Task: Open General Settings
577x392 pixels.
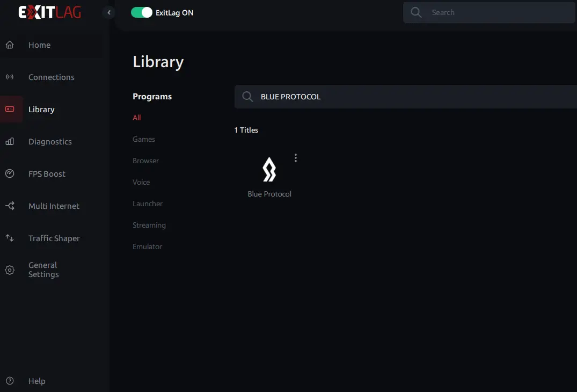Action: pos(43,270)
